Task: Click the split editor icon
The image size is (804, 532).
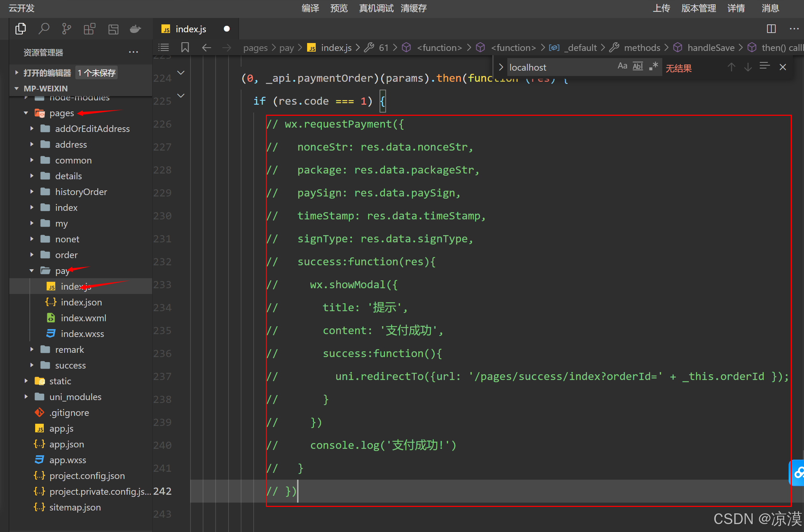Action: point(771,29)
